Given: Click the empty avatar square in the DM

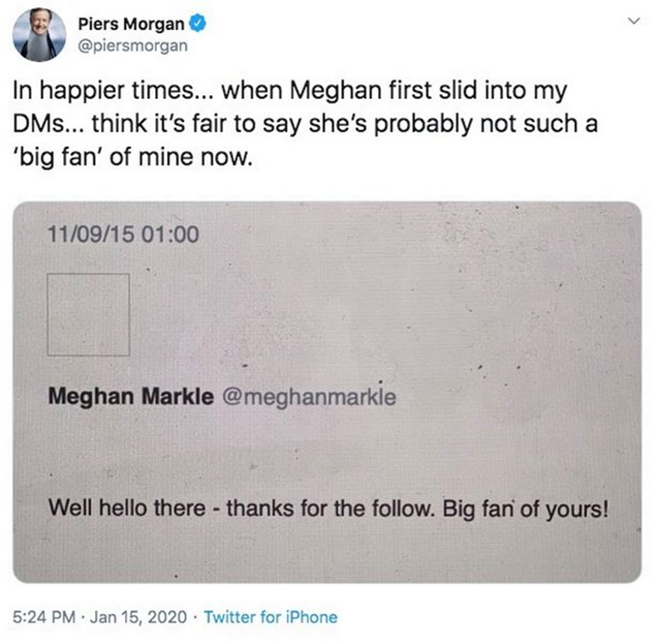Looking at the screenshot, I should tap(88, 315).
